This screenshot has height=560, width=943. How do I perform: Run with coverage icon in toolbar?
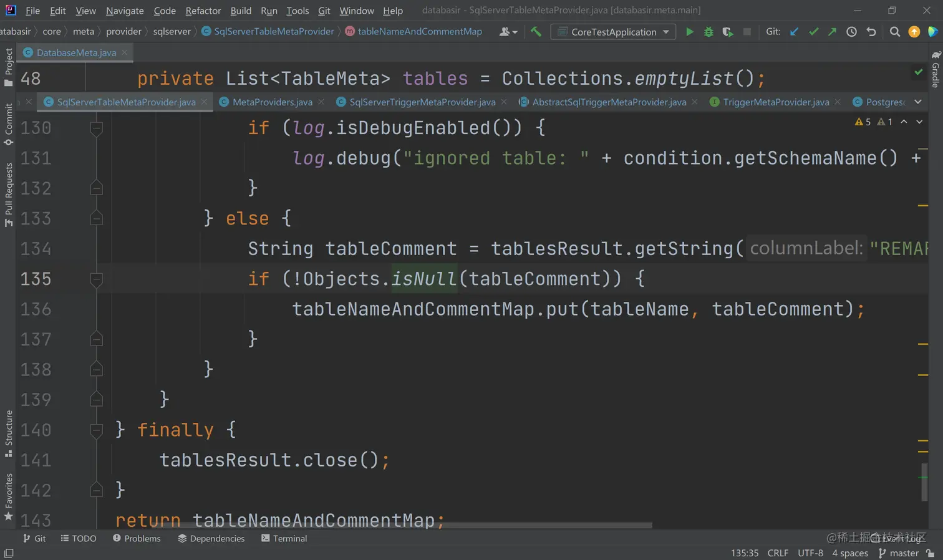tap(728, 32)
